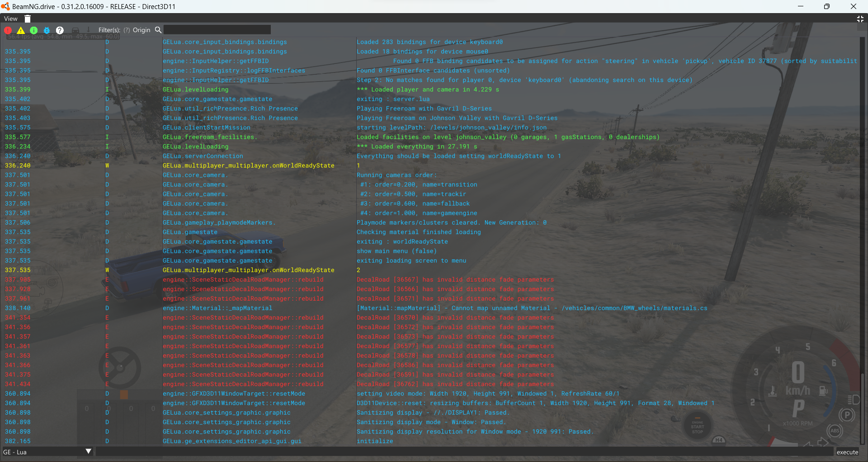The width and height of the screenshot is (868, 462).
Task: Toggle the green info log filter
Action: click(x=34, y=30)
